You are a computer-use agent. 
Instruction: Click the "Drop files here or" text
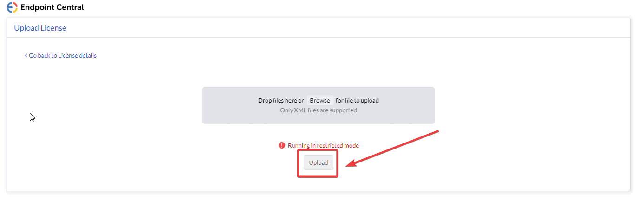(x=281, y=100)
